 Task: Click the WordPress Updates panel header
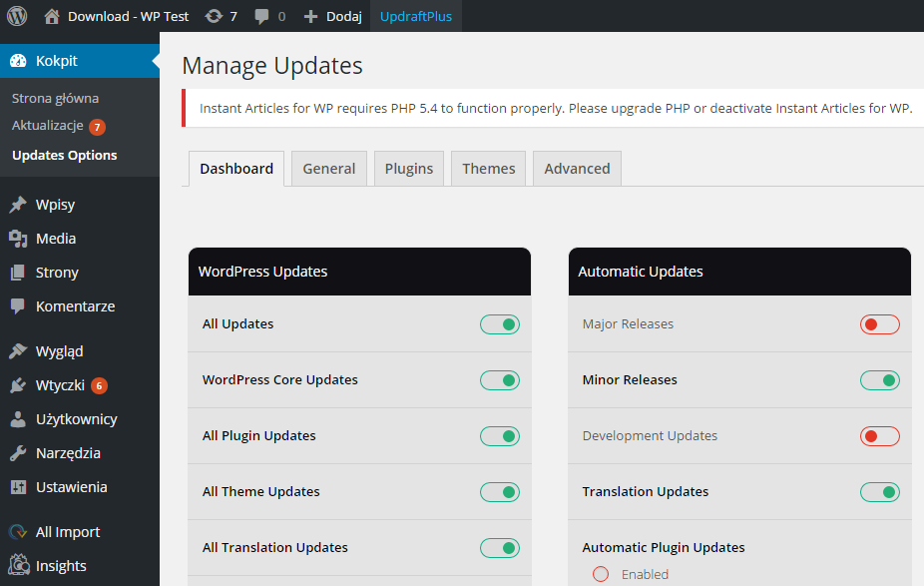(x=359, y=272)
